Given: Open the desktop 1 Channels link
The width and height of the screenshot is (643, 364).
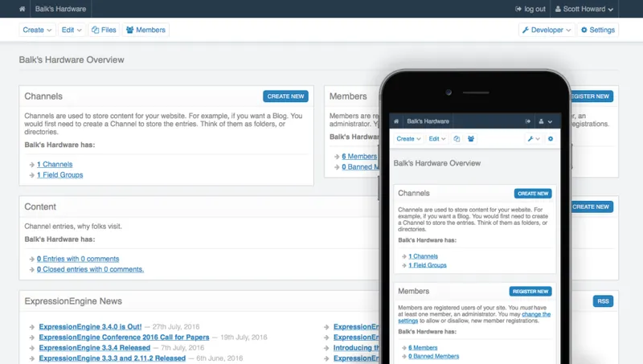Looking at the screenshot, I should [55, 165].
